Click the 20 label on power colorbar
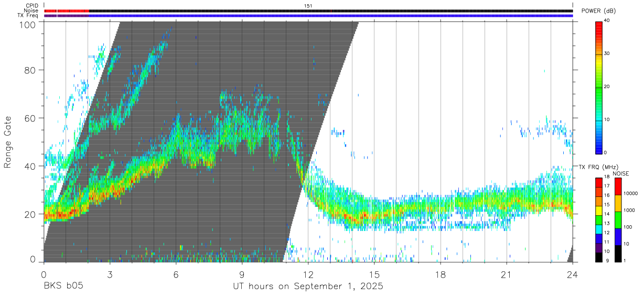Viewport: 644px width, 297px height. click(x=607, y=87)
